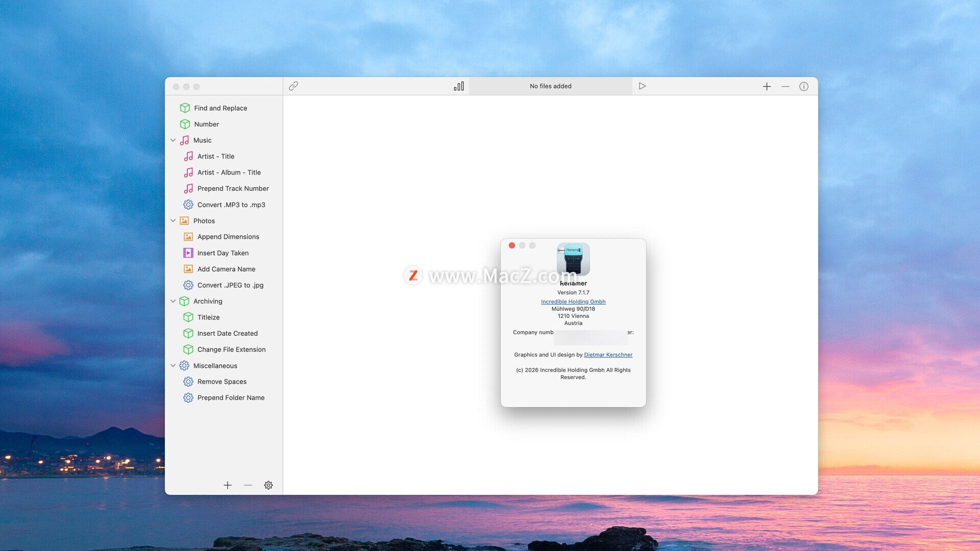Add new renamerlet with sidebar plus
This screenshot has height=551, width=980.
click(228, 485)
